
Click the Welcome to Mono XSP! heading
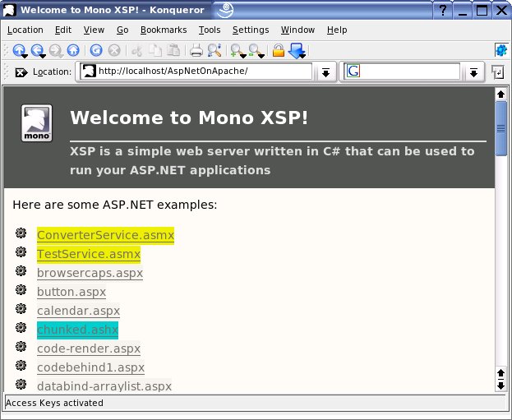point(189,118)
